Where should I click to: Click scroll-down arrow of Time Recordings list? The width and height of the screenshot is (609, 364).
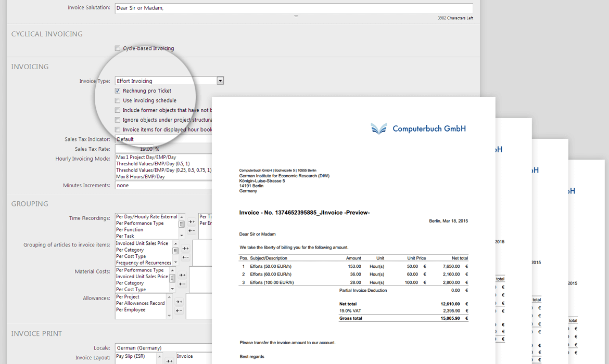click(x=181, y=236)
